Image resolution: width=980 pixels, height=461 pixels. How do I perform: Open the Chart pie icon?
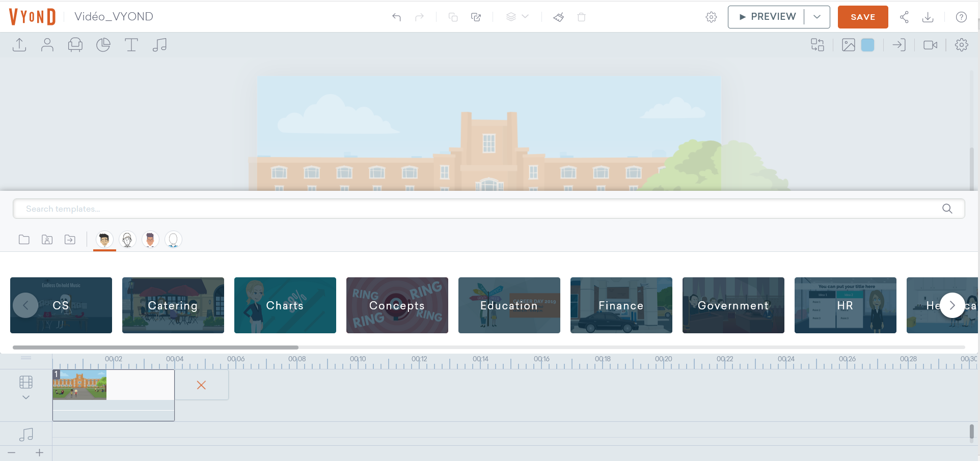pyautogui.click(x=103, y=45)
